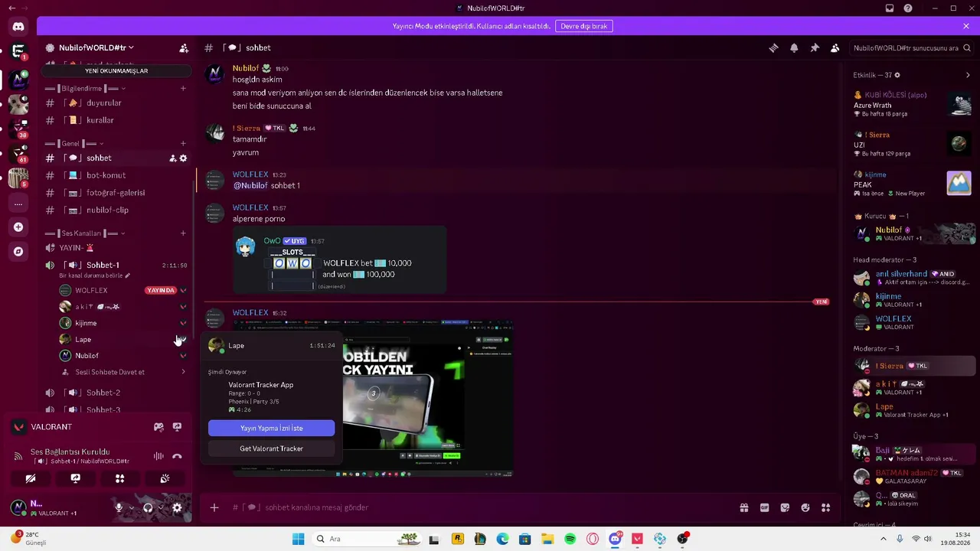Open the soundboard icon
Image resolution: width=980 pixels, height=551 pixels.
click(165, 479)
